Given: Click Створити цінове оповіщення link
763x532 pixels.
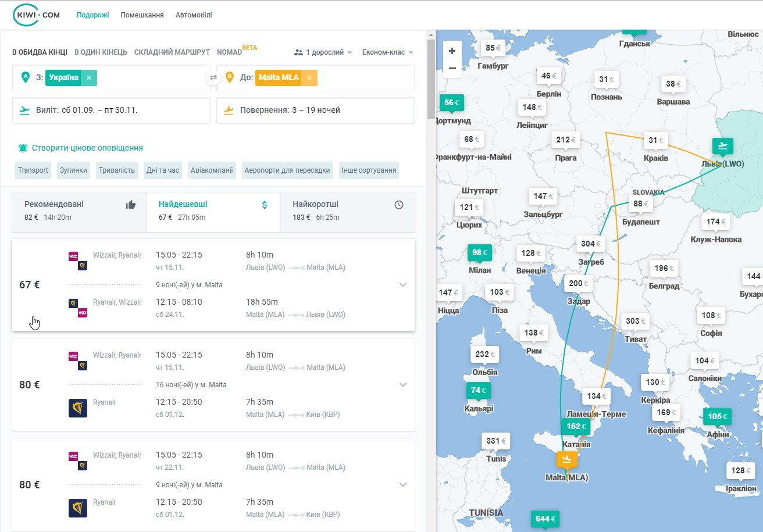Looking at the screenshot, I should click(87, 148).
